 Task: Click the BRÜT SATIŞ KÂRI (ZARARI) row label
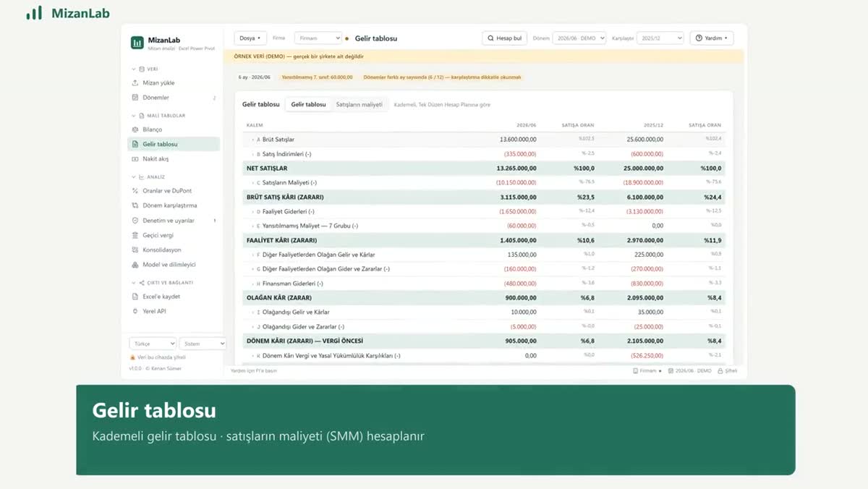(x=285, y=197)
